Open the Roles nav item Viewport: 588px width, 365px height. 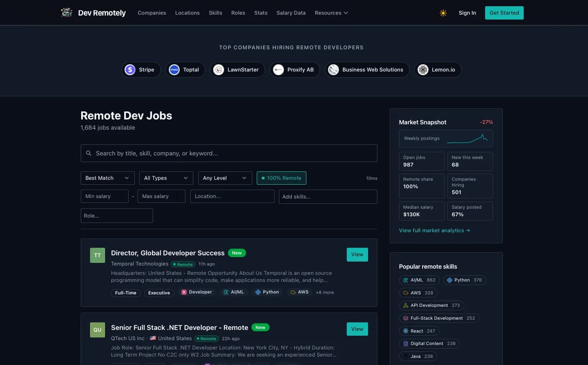point(238,13)
